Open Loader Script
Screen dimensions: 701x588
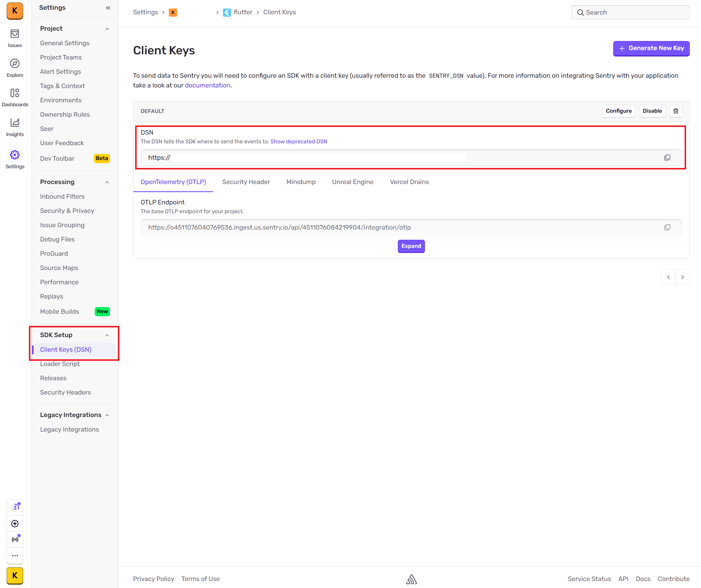point(60,364)
